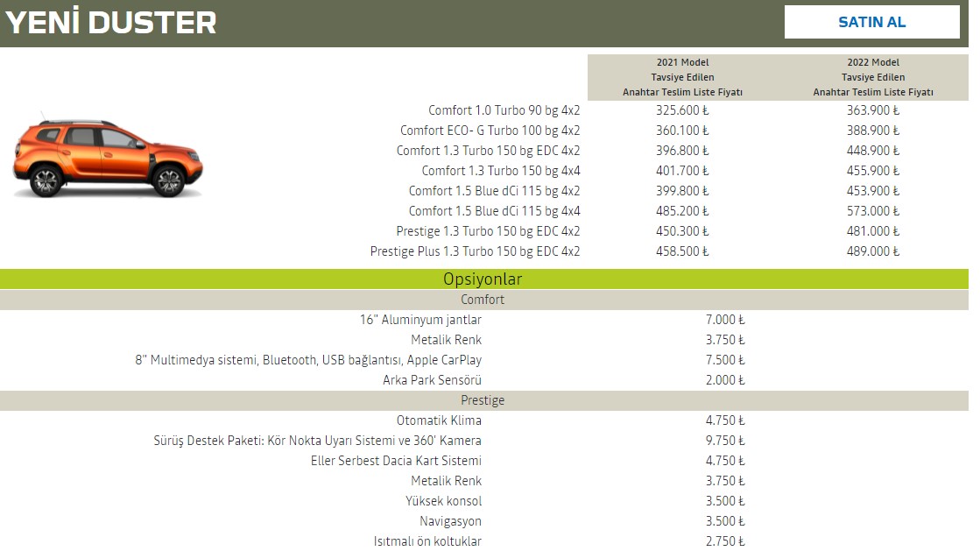Click the Arka Park Sensörü option

pos(432,380)
